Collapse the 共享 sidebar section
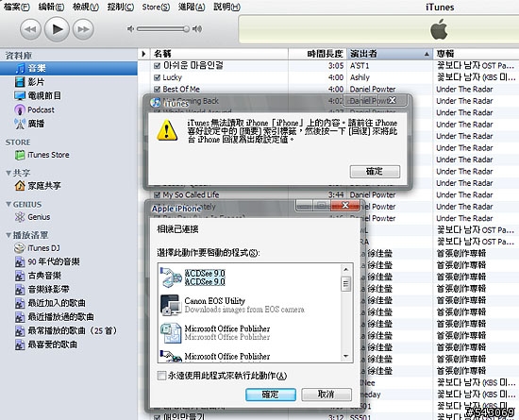519x420 pixels. (x=8, y=173)
